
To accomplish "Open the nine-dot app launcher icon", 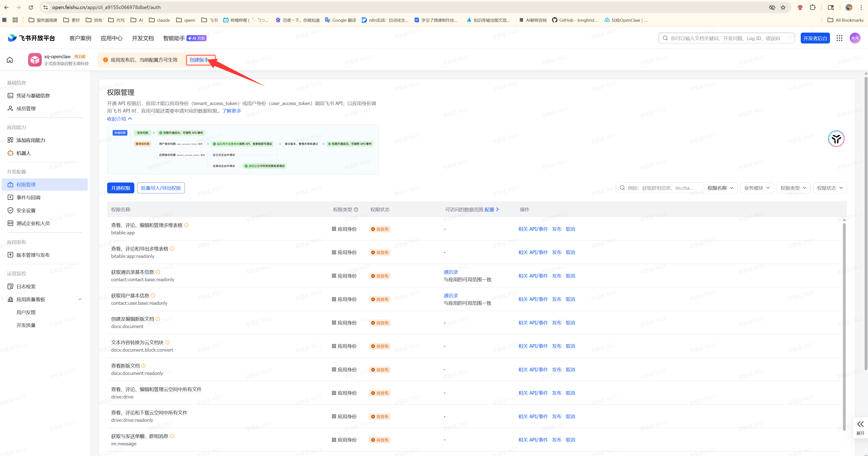I will 839,38.
